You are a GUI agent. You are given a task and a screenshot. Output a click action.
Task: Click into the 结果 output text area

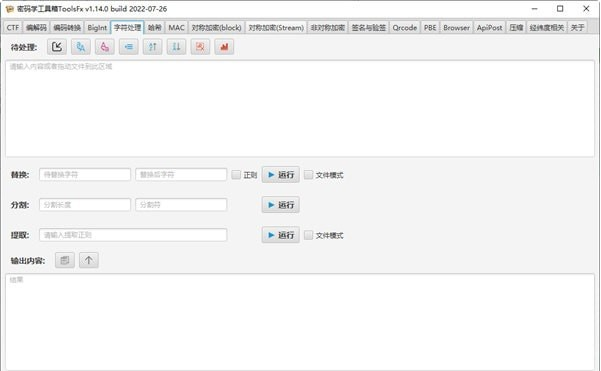[x=300, y=322]
